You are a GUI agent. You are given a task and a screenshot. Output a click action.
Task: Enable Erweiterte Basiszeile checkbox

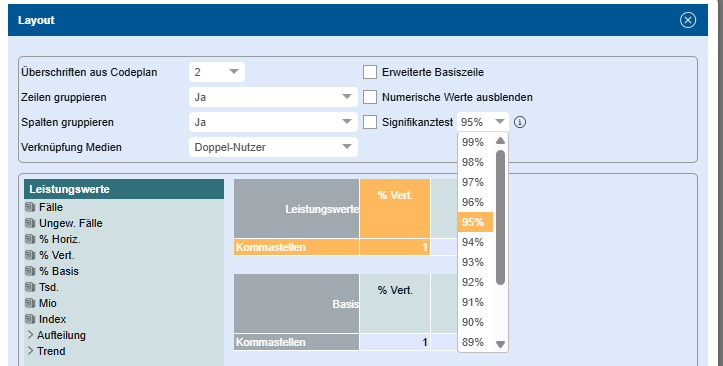370,72
